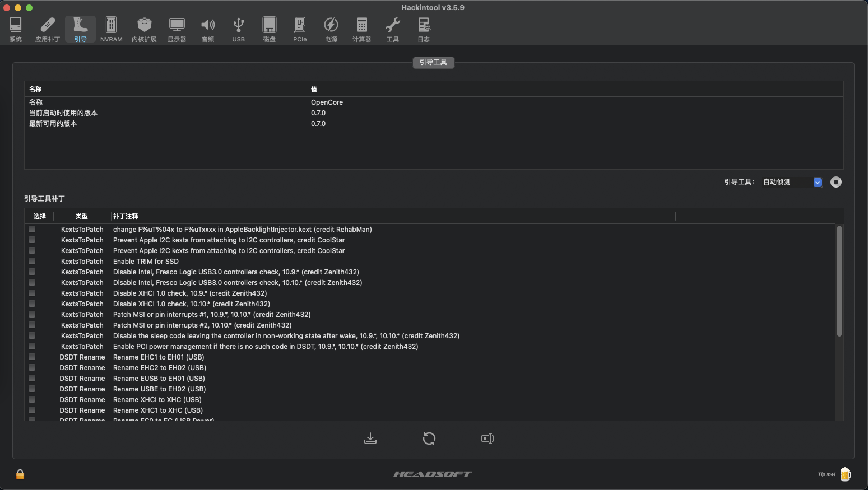Open the 音频 audio section
Screen dimensions: 868x490
pos(208,29)
